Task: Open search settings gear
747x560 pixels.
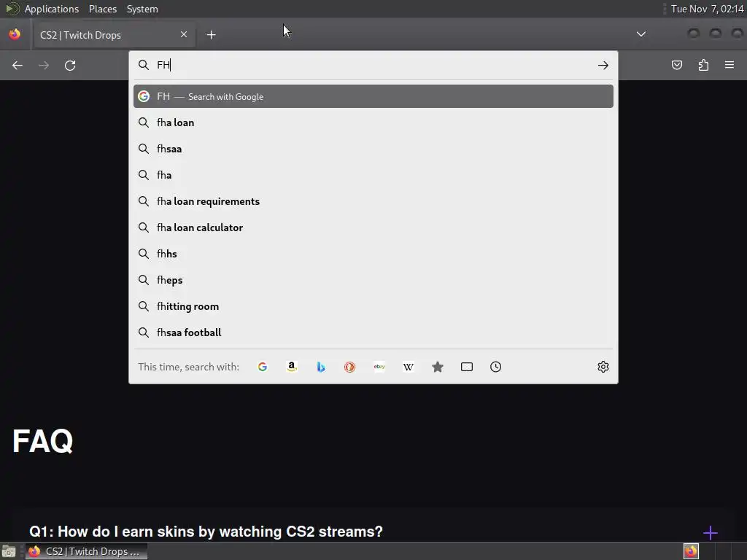Action: tap(603, 367)
